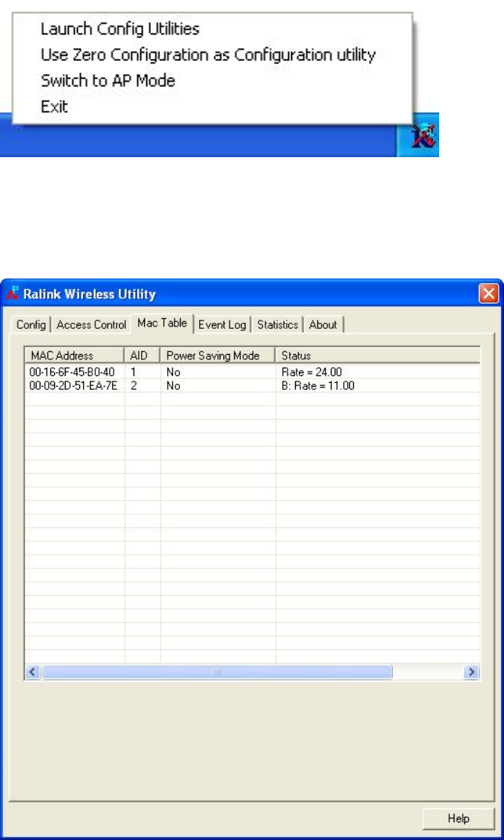The image size is (504, 840).
Task: Select the row 00-09-2D-51-EA-7E
Action: [252, 386]
